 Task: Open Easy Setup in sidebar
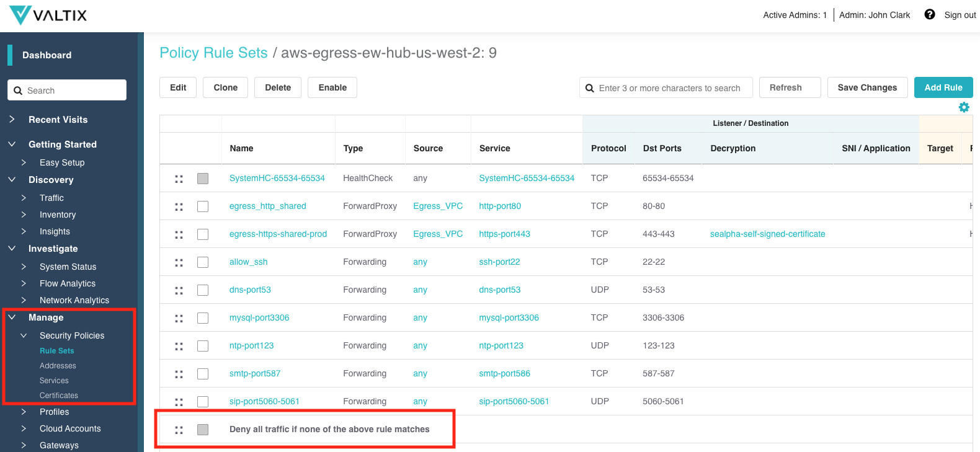click(x=62, y=162)
